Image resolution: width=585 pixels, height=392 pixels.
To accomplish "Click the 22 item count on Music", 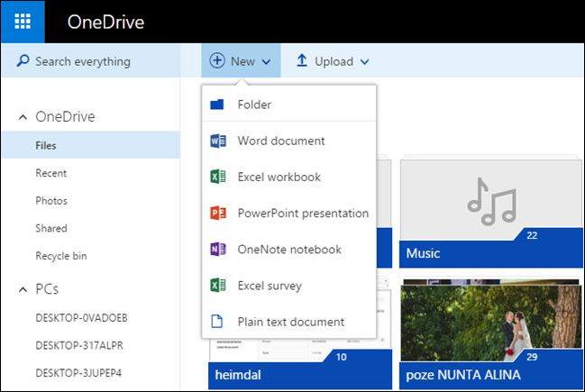I will pyautogui.click(x=532, y=235).
